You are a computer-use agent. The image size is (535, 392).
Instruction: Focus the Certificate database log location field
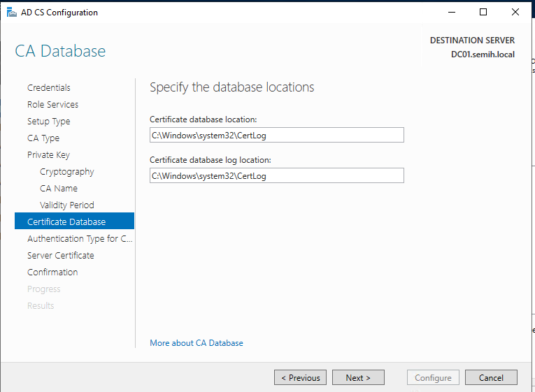click(x=276, y=176)
